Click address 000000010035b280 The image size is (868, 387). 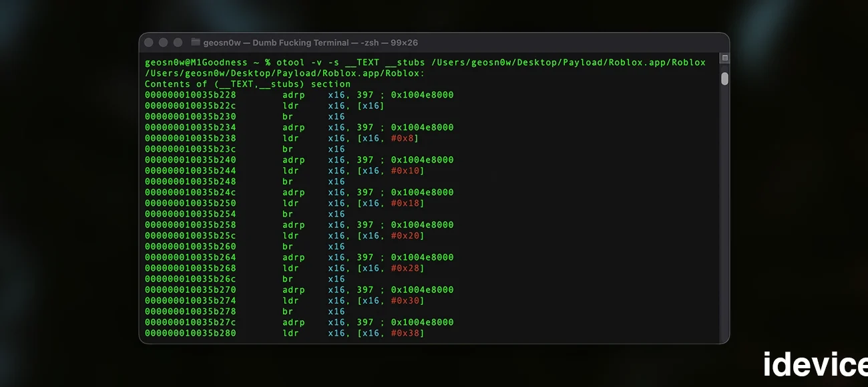tap(190, 333)
